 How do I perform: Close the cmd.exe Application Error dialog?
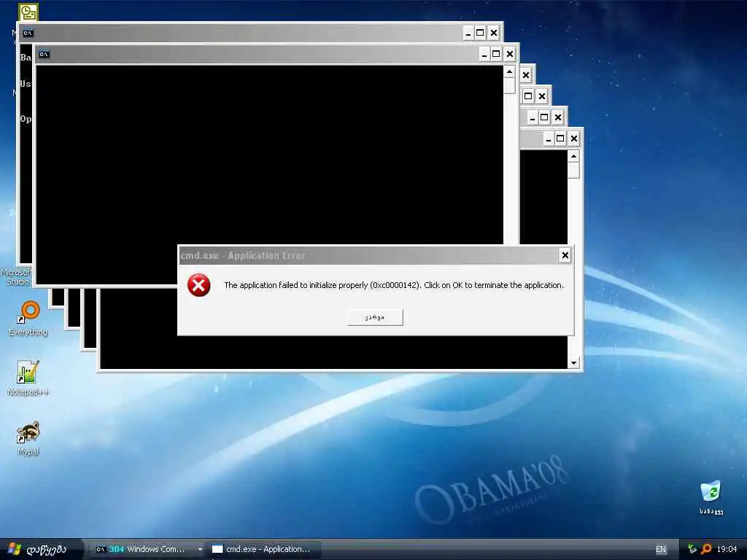565,255
